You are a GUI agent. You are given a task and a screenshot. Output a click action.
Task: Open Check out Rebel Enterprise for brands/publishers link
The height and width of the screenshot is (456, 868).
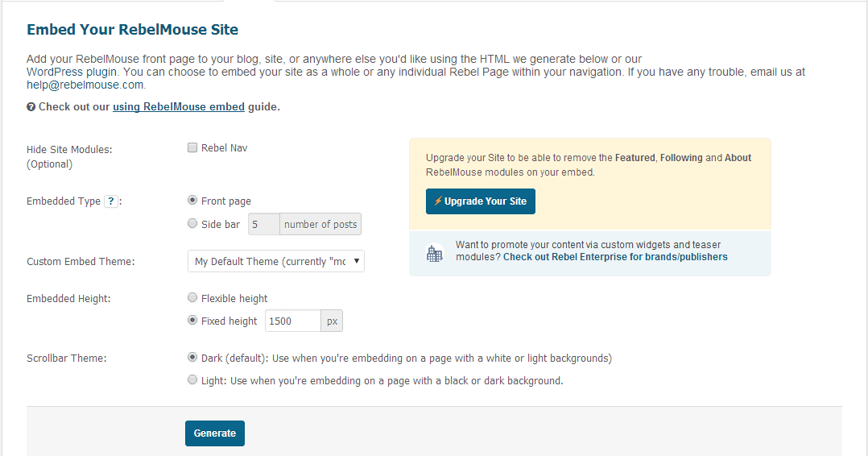[615, 257]
